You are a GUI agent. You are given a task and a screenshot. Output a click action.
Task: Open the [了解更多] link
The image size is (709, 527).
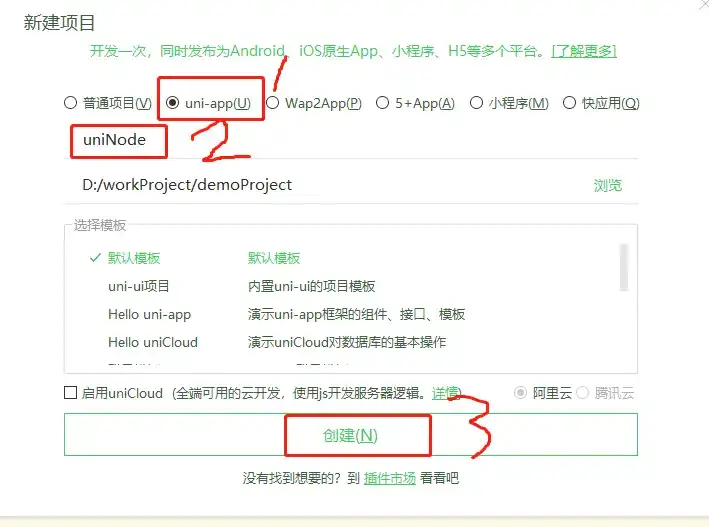pos(584,51)
